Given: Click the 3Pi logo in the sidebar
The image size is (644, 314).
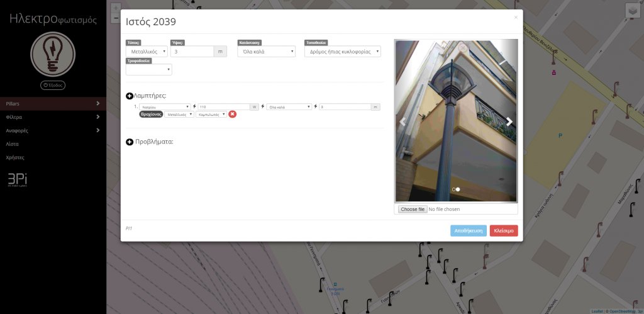Looking at the screenshot, I should click(x=18, y=180).
